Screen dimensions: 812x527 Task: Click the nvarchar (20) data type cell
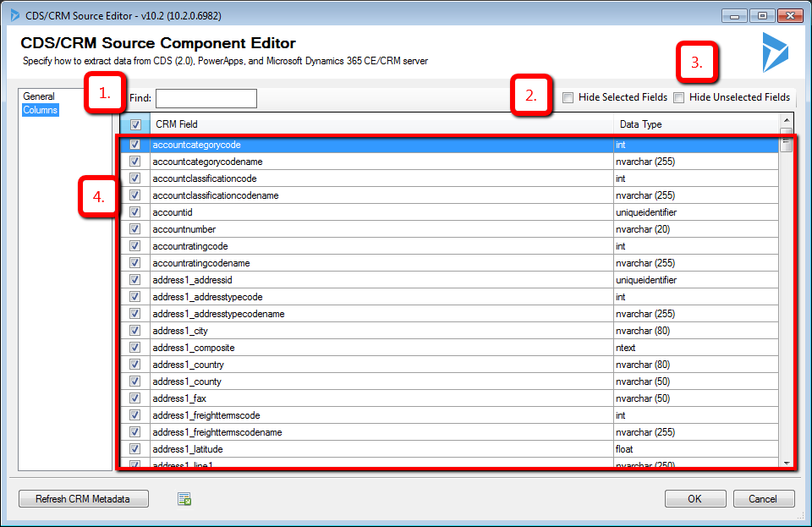(695, 228)
